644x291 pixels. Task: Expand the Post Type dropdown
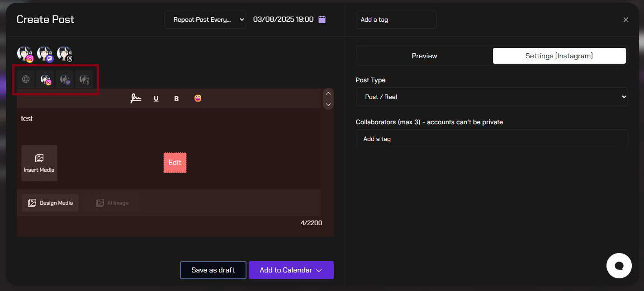tap(492, 97)
